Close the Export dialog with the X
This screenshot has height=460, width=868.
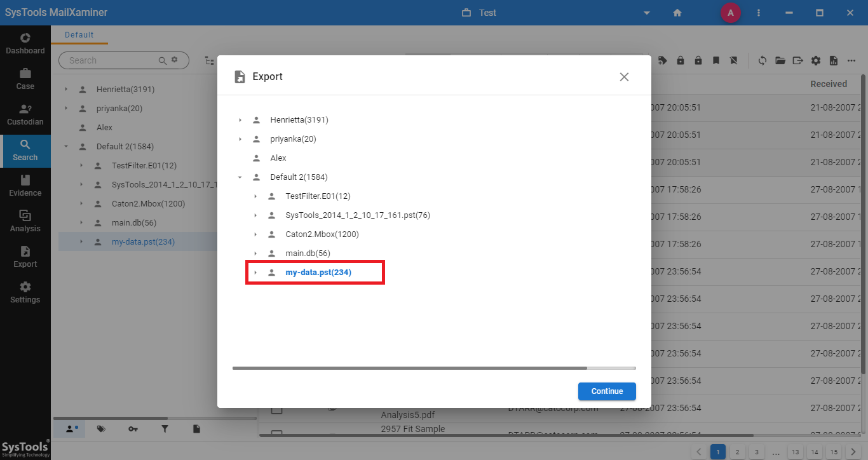[624, 77]
